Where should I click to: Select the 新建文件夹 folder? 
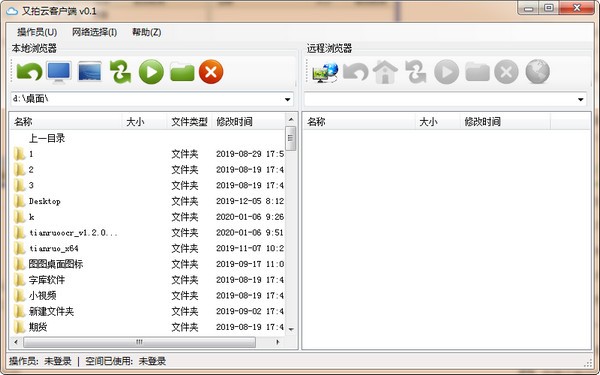(x=51, y=311)
